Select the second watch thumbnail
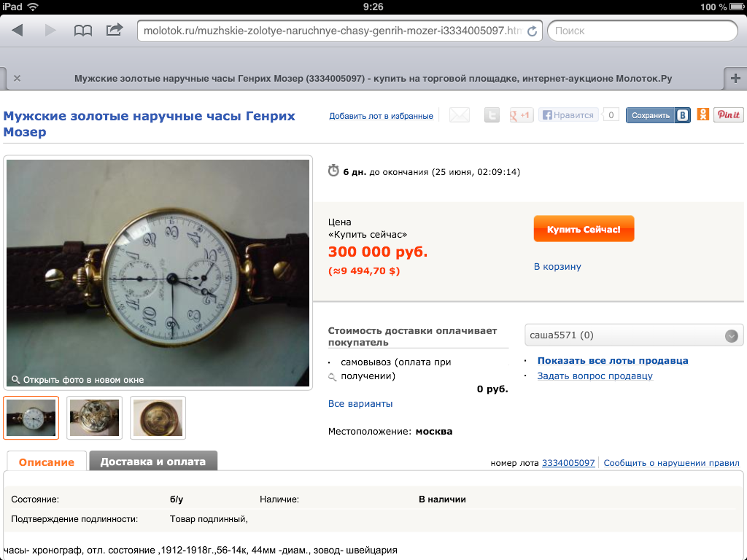747x560 pixels. tap(94, 418)
